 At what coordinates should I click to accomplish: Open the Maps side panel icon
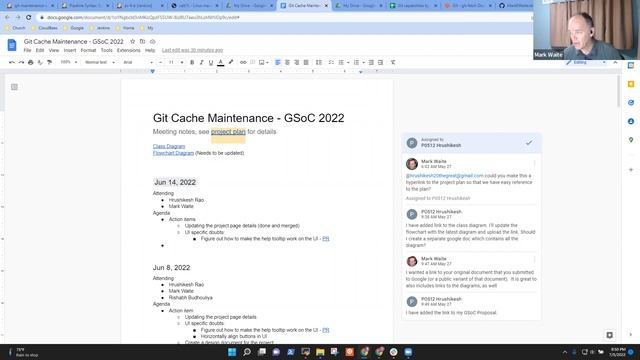pos(631,140)
